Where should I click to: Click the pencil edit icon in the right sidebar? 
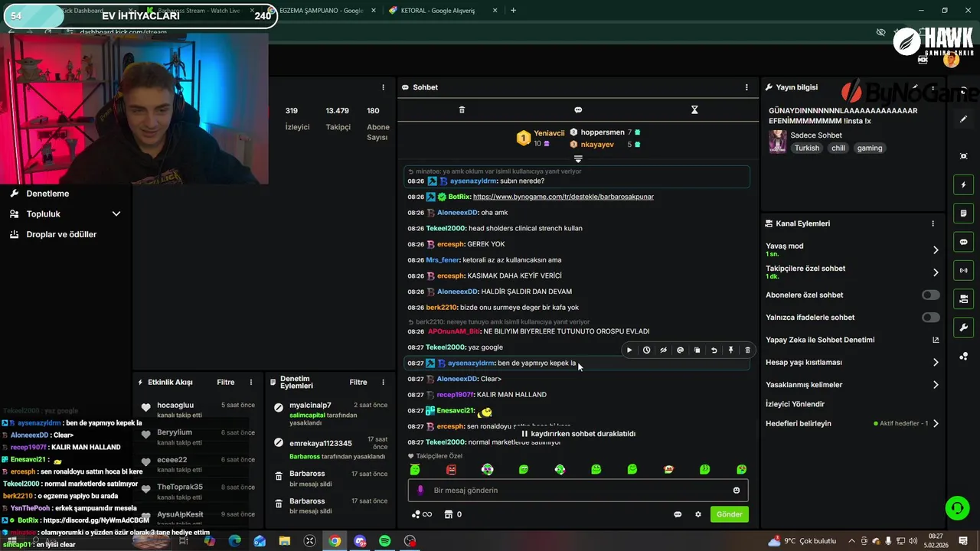coord(964,119)
